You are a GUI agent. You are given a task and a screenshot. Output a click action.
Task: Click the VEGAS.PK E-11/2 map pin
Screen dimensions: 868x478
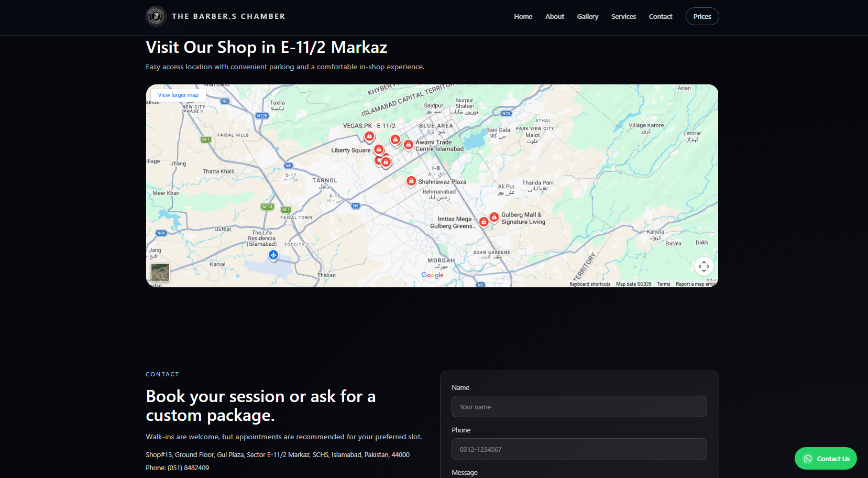click(x=369, y=136)
